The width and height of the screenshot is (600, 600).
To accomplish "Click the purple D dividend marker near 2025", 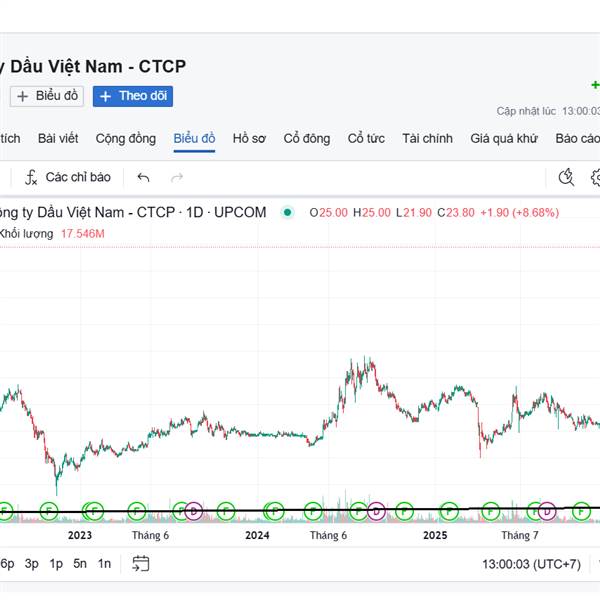I will 377,511.
